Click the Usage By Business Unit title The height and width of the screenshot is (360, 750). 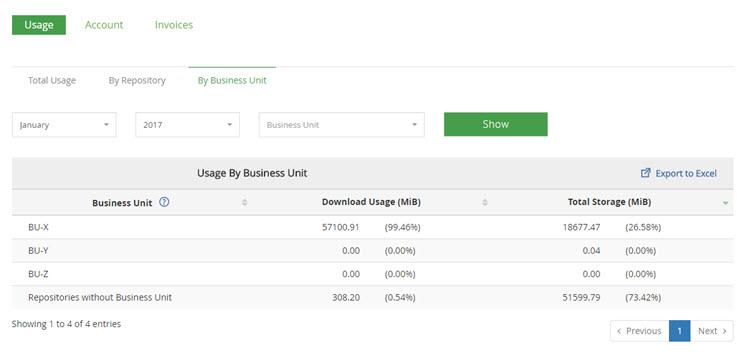(252, 173)
